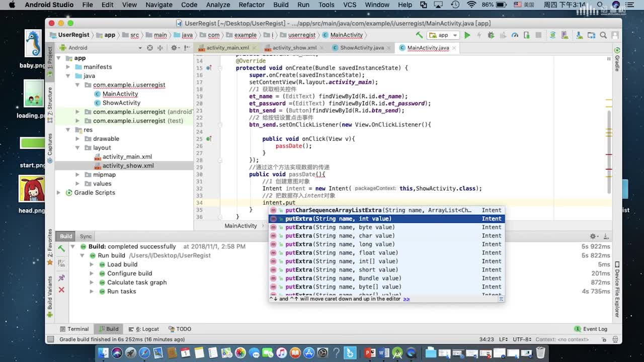Image resolution: width=644 pixels, height=362 pixels.
Task: Click the Attach debugger to Android process icon
Action: (x=526, y=35)
